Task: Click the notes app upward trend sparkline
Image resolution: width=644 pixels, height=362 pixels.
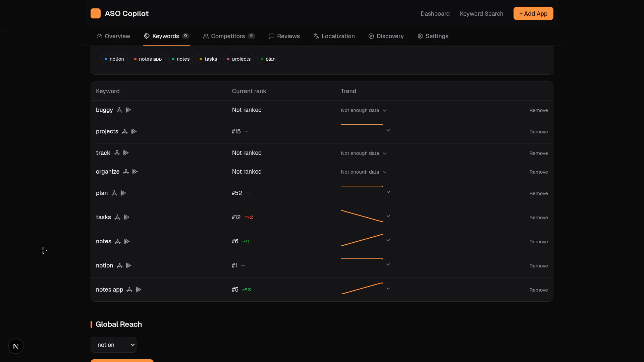Action: 362,289
